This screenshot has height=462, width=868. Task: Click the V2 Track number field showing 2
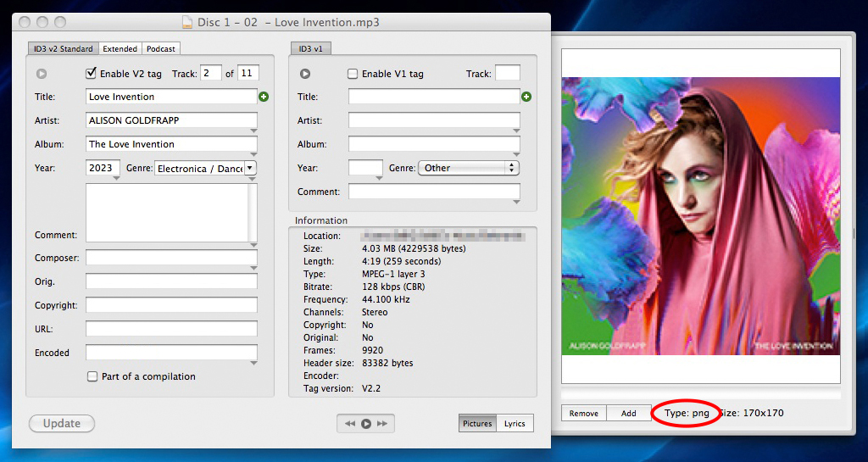211,73
